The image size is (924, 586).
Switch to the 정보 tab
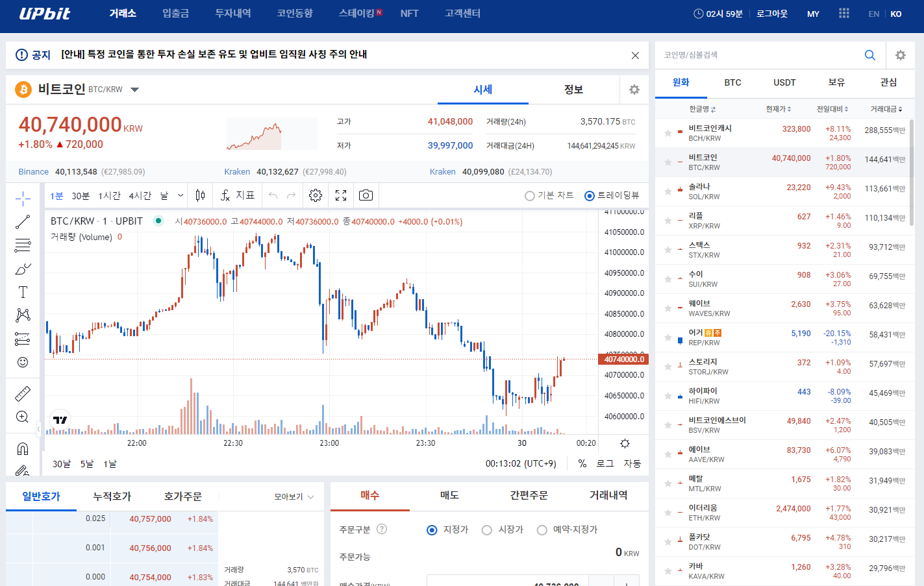tap(574, 90)
